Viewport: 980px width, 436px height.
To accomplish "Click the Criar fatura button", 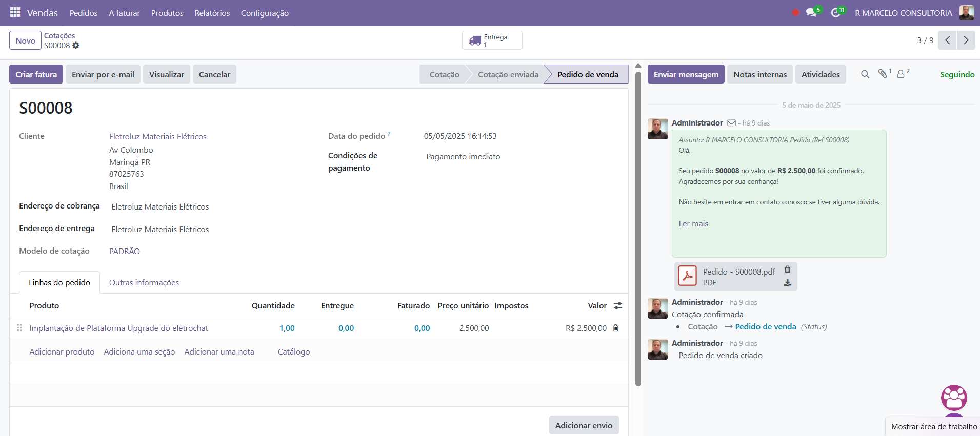I will tap(36, 74).
